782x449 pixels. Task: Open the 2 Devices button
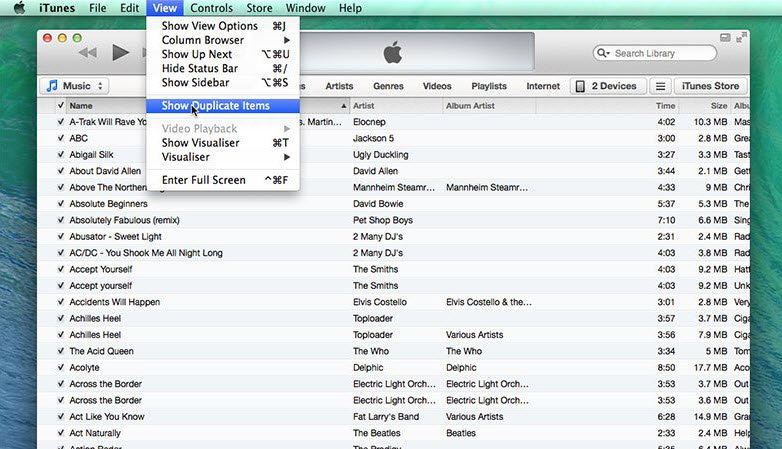coord(608,86)
